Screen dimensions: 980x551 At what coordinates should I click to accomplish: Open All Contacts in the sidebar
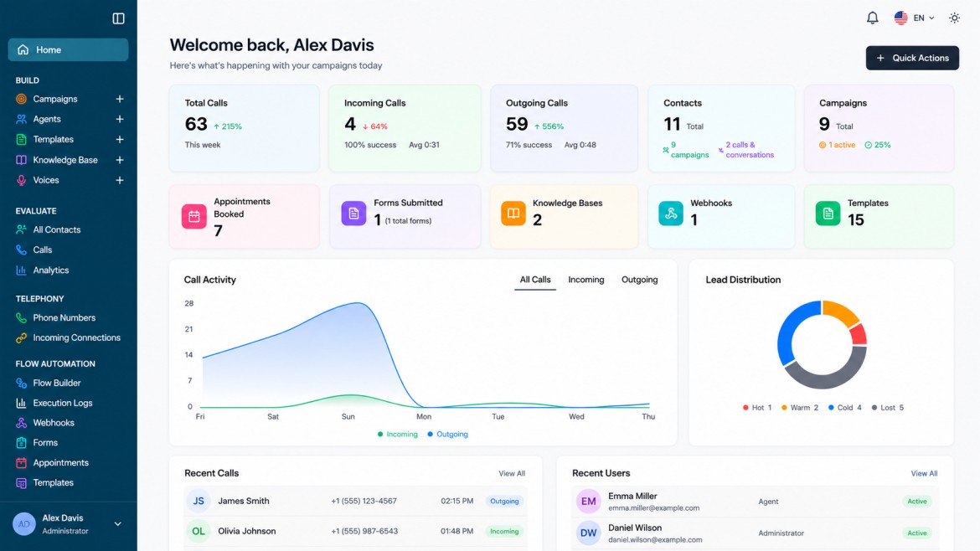(x=56, y=229)
